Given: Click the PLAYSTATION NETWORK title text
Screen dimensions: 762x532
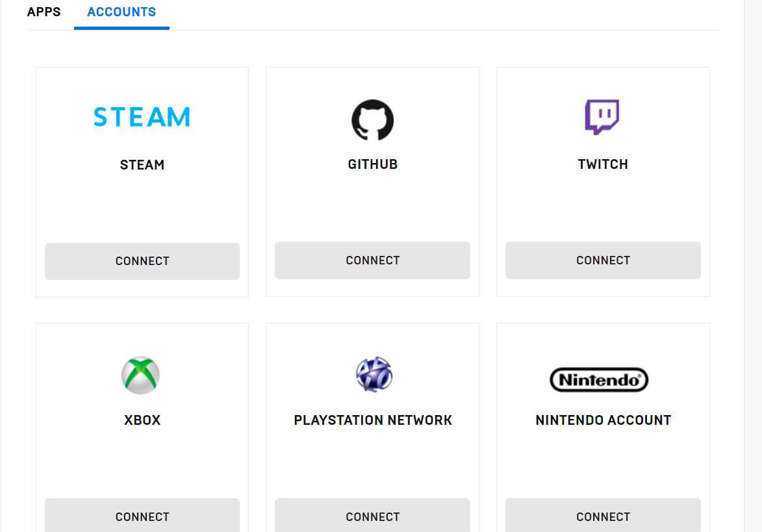Looking at the screenshot, I should [x=373, y=420].
